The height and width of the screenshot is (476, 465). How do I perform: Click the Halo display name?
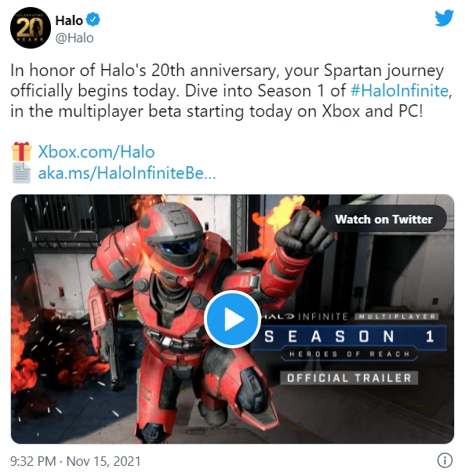69,20
